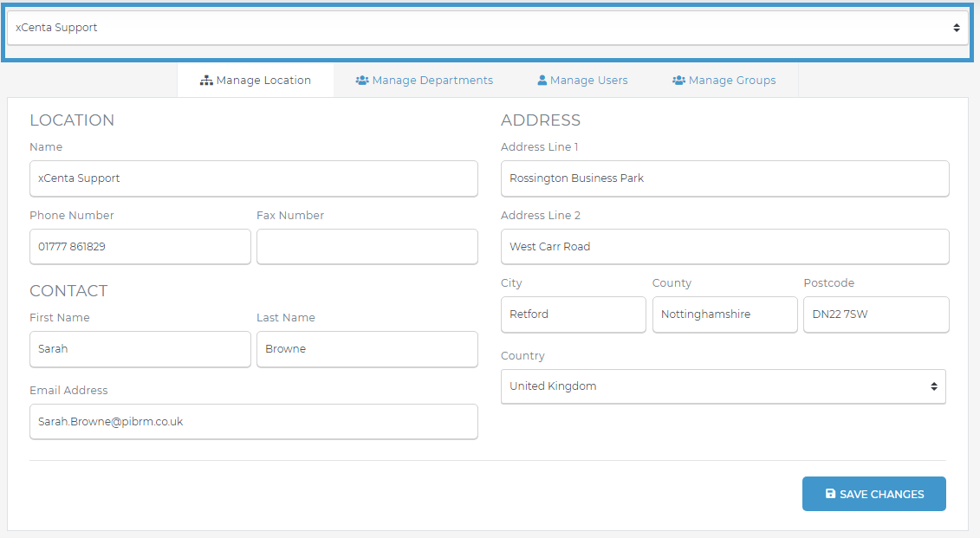The height and width of the screenshot is (538, 980).
Task: Click the First Name field containing Sarah
Action: tap(140, 349)
